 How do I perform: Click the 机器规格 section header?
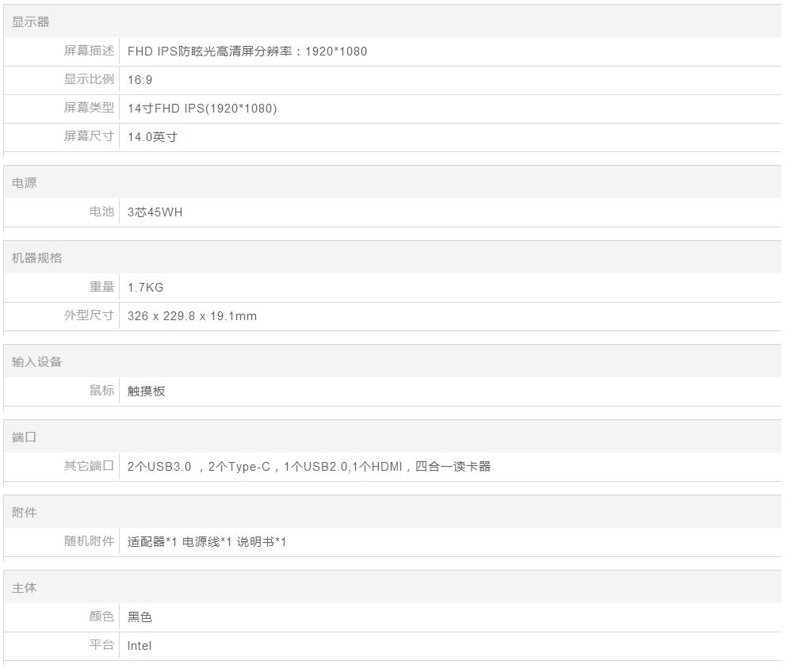coord(36,258)
